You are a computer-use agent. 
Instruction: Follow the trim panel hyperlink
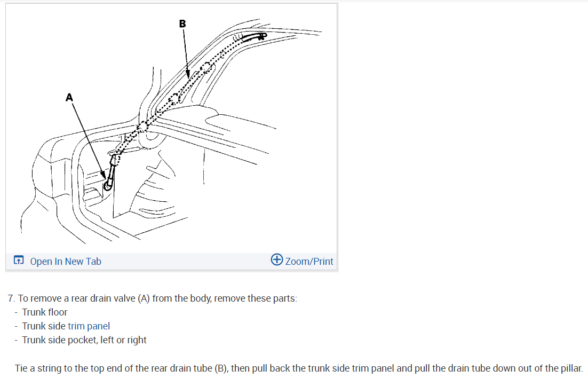click(89, 326)
